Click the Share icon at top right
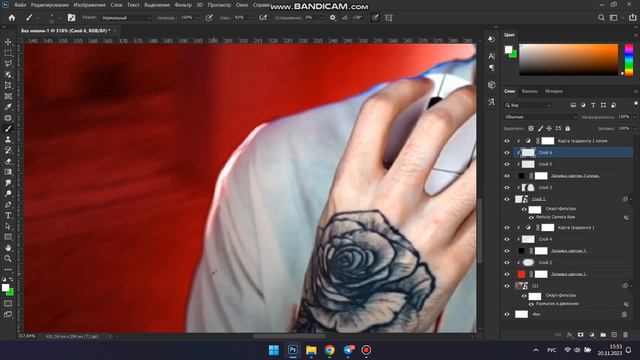 632,18
